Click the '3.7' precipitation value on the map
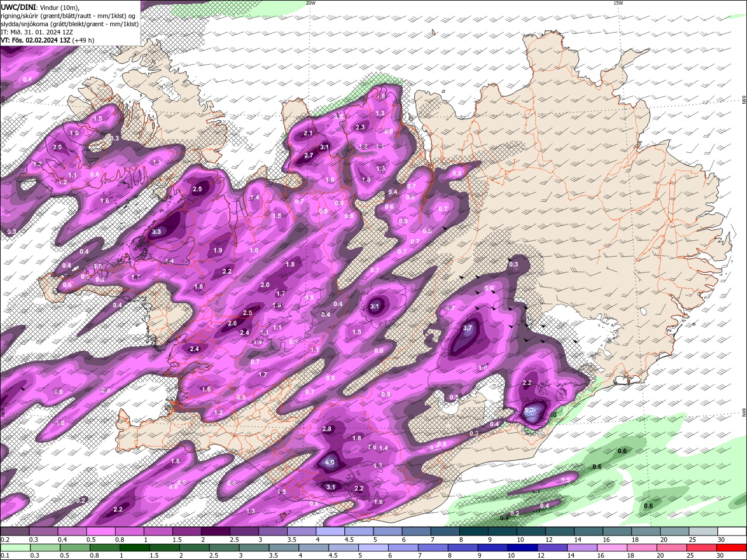Viewport: 747px width, 560px height. click(467, 328)
